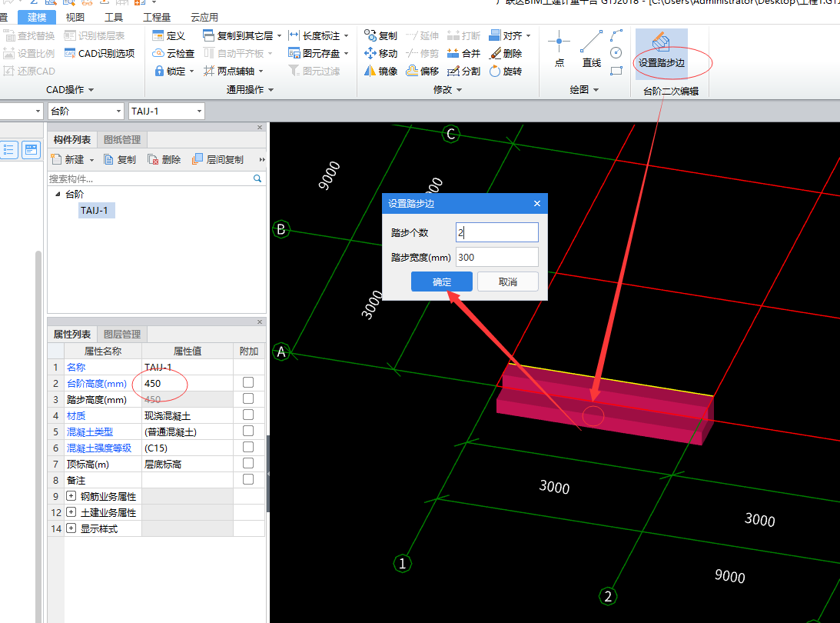Screen dimensions: 840x623
Task: Click 两点辅轴 two-point auxiliary axis tool
Action: tap(233, 71)
